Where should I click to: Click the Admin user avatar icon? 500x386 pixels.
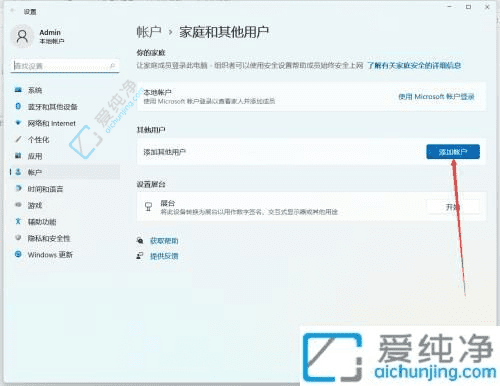point(22,36)
